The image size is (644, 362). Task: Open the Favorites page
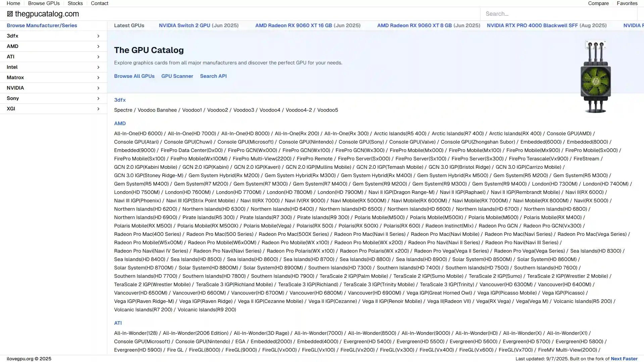(x=627, y=3)
